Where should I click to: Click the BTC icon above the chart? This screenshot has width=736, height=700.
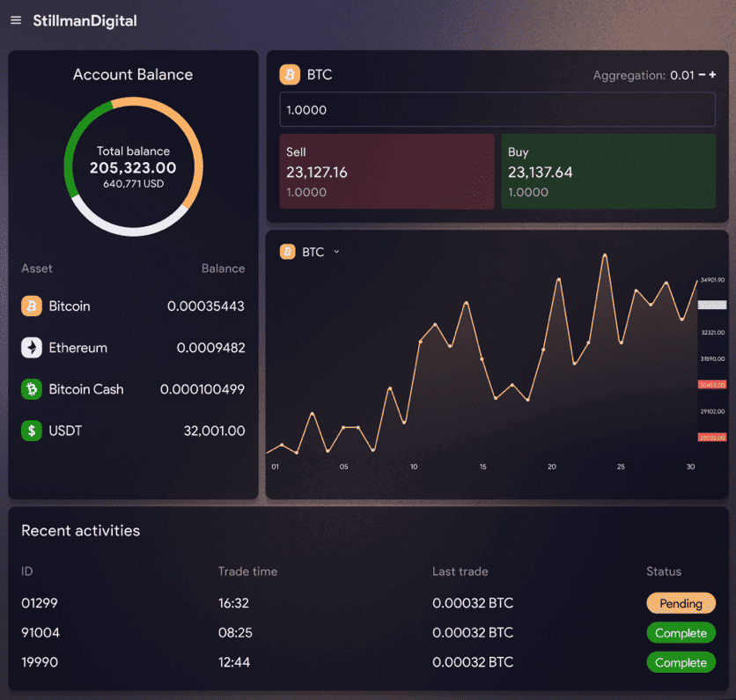(287, 252)
